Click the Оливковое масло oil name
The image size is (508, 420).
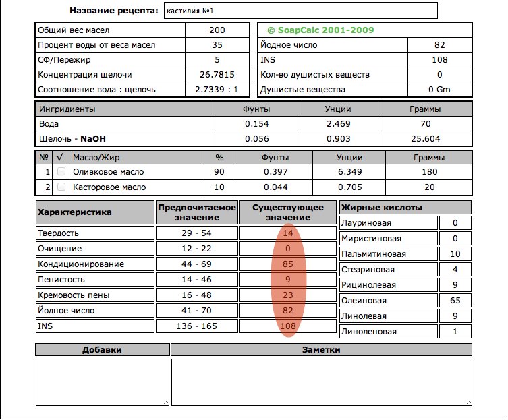click(x=108, y=172)
